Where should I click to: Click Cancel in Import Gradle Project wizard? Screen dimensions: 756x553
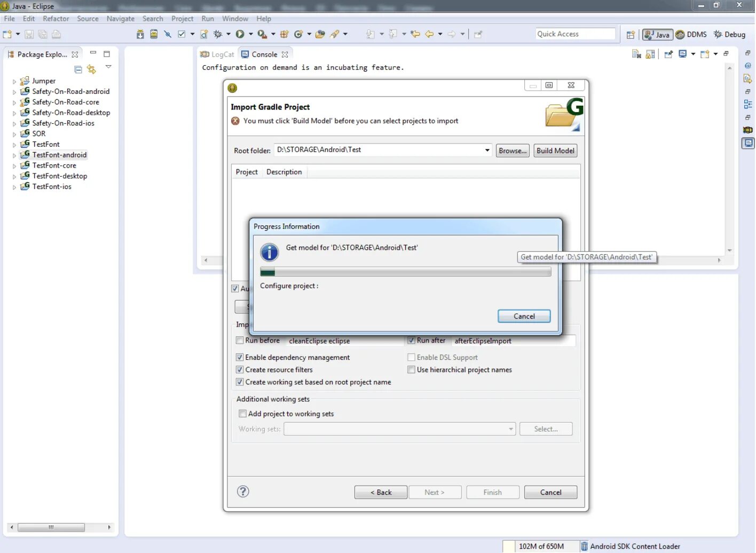point(550,492)
